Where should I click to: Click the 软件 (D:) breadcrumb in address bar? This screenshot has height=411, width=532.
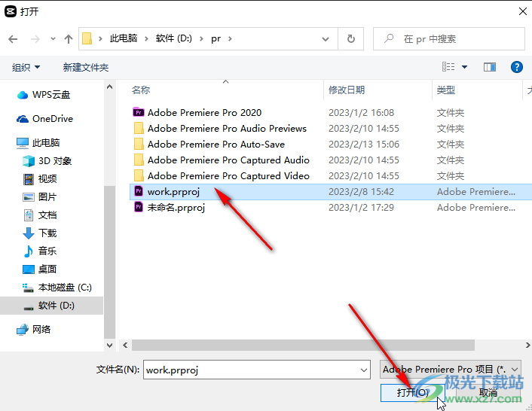tap(174, 38)
